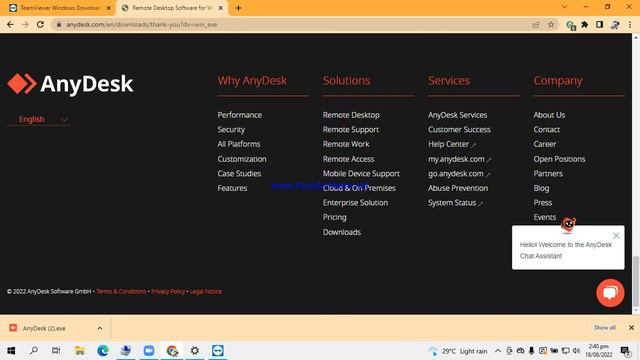Click the browser back arrow
The image size is (640, 360).
(10, 24)
